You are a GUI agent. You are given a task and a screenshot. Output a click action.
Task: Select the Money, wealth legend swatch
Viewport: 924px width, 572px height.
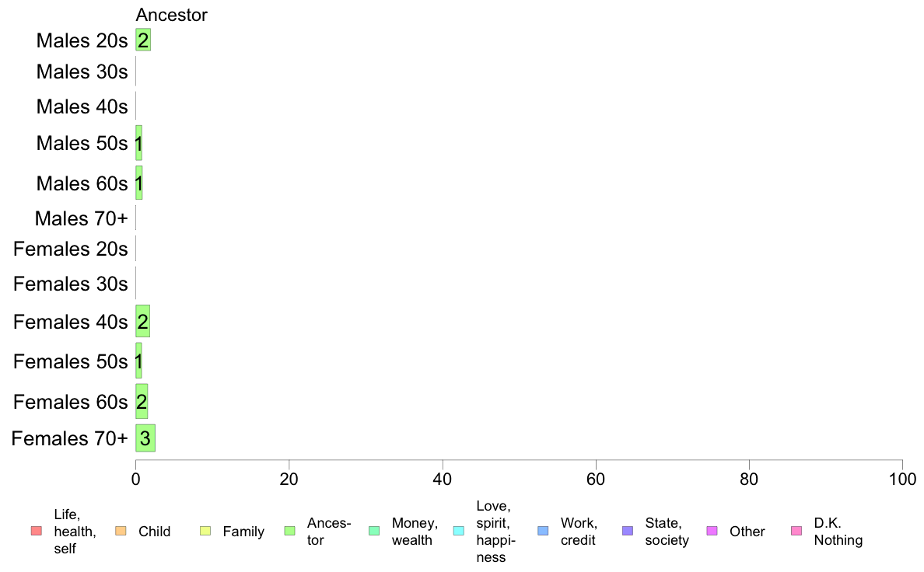[374, 531]
